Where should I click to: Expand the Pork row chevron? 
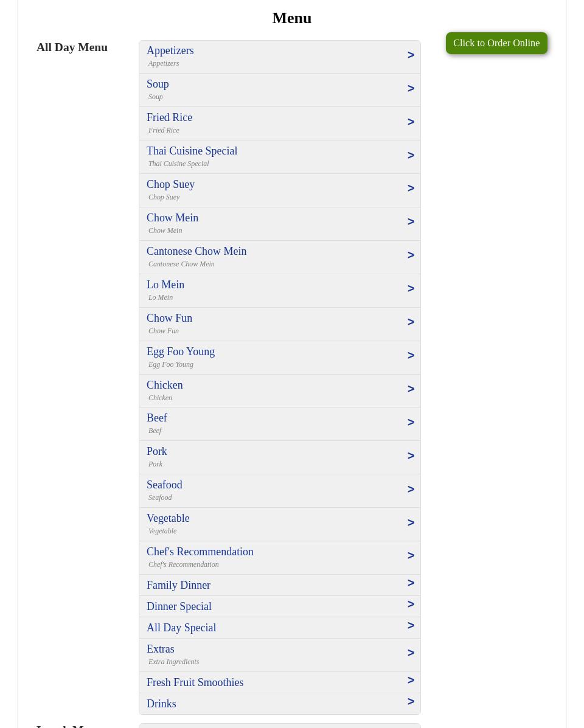pyautogui.click(x=411, y=456)
